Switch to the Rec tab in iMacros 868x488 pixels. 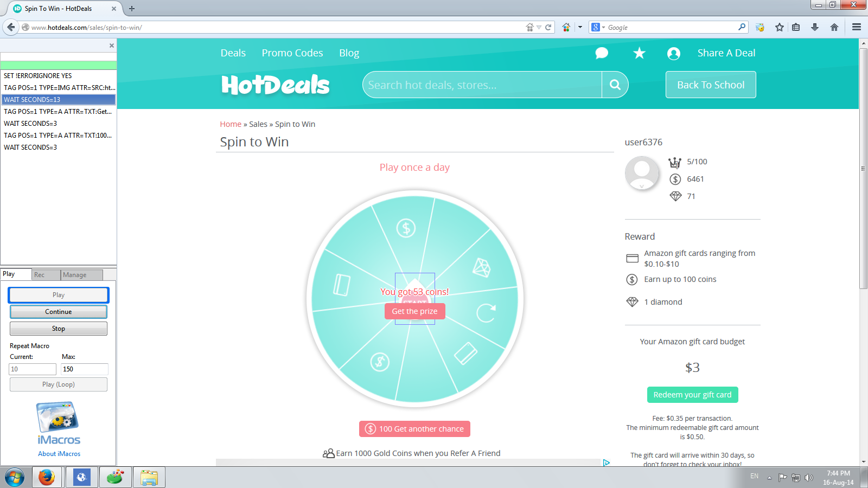[x=46, y=275]
